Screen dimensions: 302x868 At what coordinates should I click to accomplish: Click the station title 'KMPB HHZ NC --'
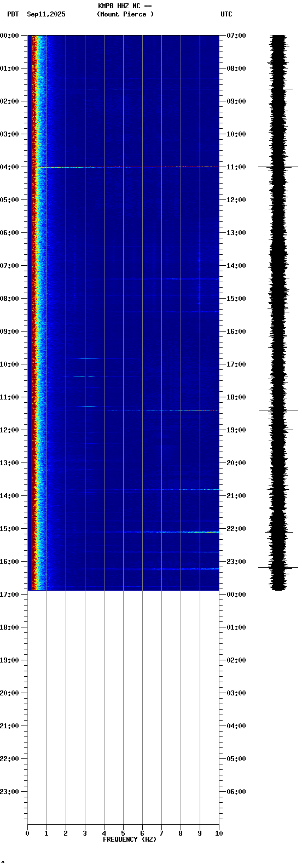(x=125, y=6)
